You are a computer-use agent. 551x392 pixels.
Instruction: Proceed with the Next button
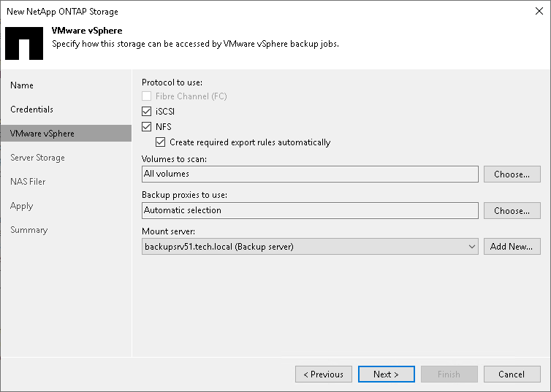386,374
